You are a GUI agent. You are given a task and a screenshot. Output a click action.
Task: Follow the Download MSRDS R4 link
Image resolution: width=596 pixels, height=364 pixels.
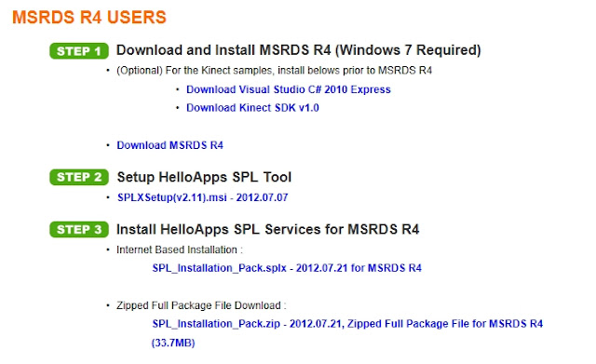169,145
